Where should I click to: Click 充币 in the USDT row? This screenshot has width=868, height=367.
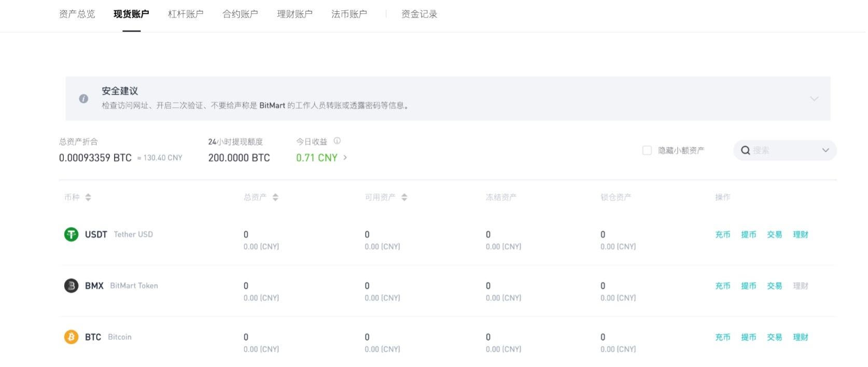click(722, 235)
